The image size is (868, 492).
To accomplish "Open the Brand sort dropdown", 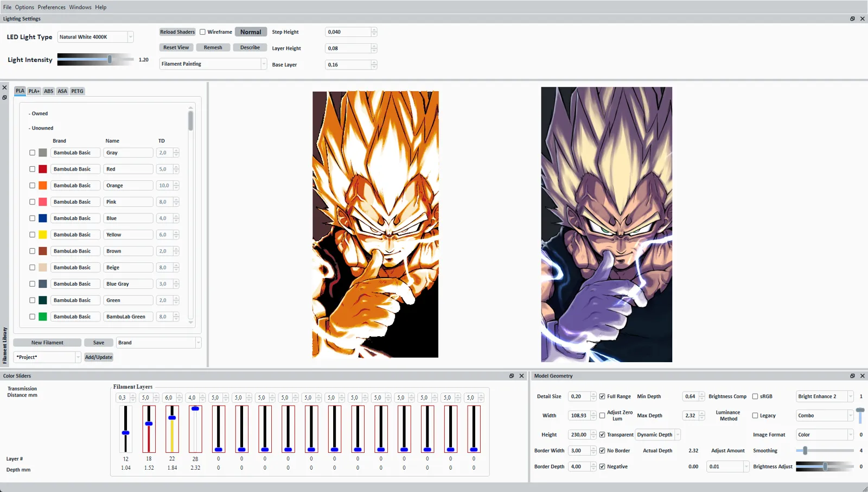I will (x=159, y=343).
